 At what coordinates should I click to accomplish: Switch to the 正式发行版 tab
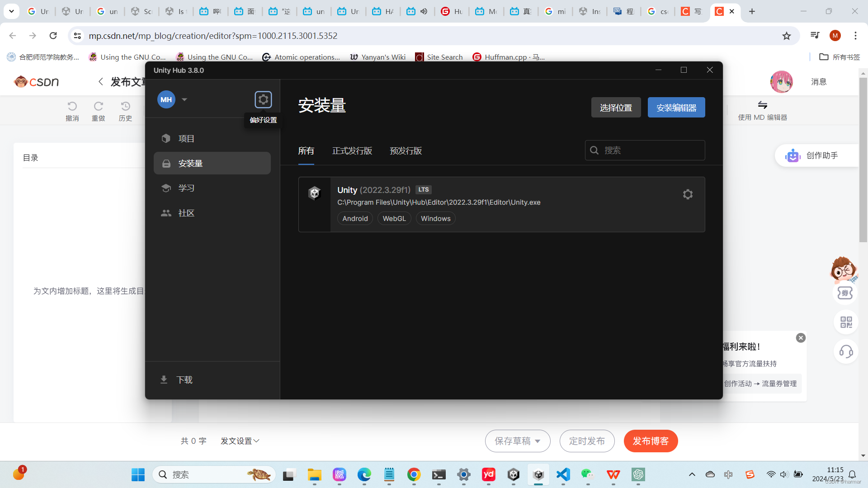click(x=352, y=151)
